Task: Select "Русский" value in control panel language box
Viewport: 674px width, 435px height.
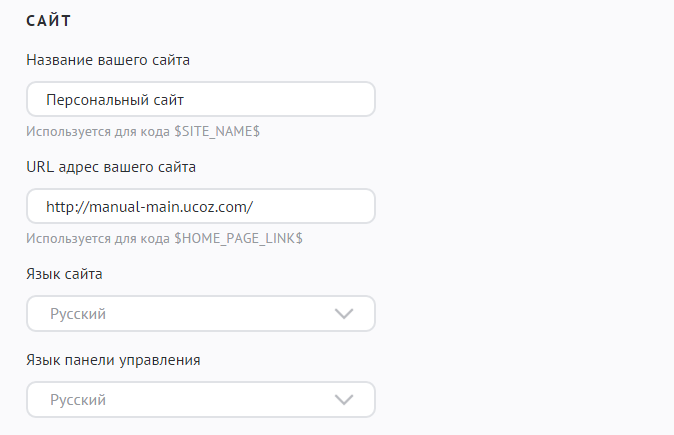Action: pos(78,400)
